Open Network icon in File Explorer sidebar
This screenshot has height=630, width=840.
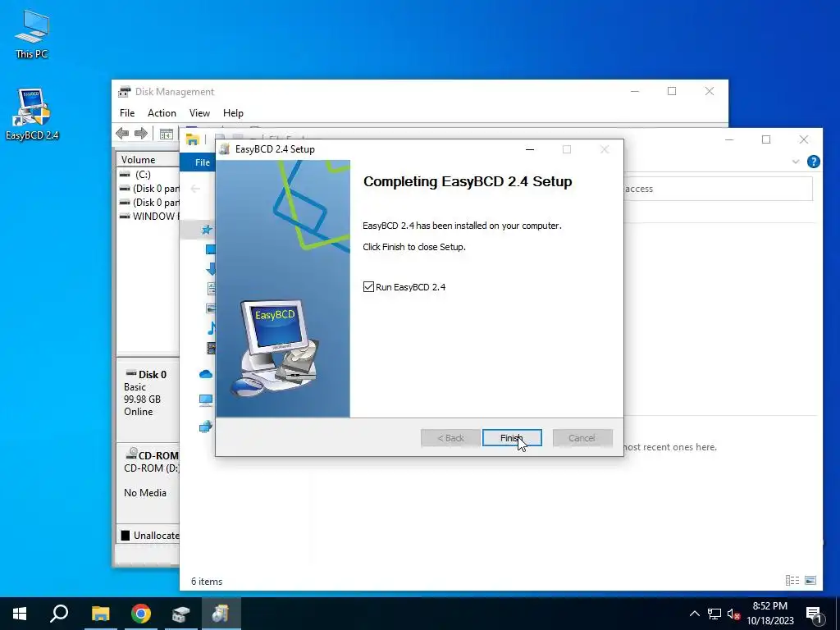(x=206, y=427)
